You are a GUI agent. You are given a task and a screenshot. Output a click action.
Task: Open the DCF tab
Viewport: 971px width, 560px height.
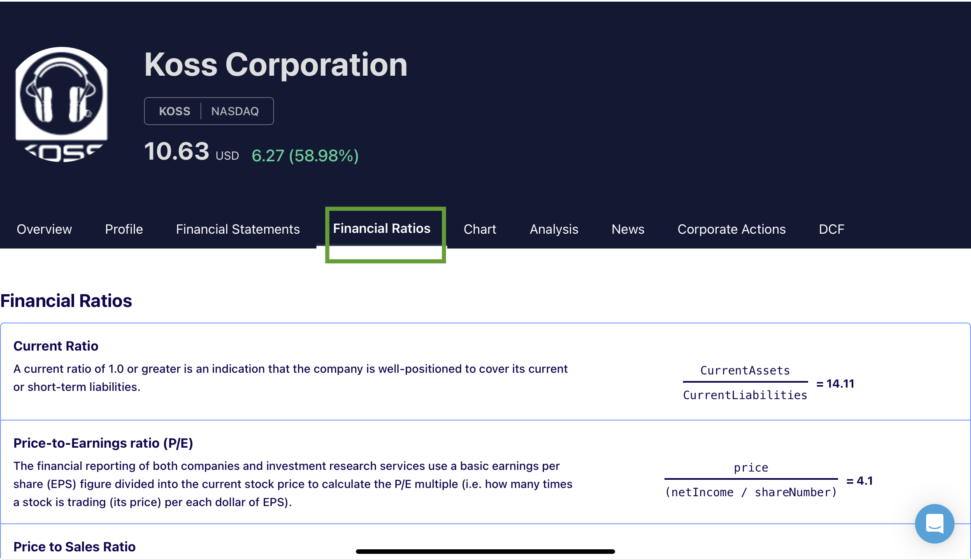832,229
